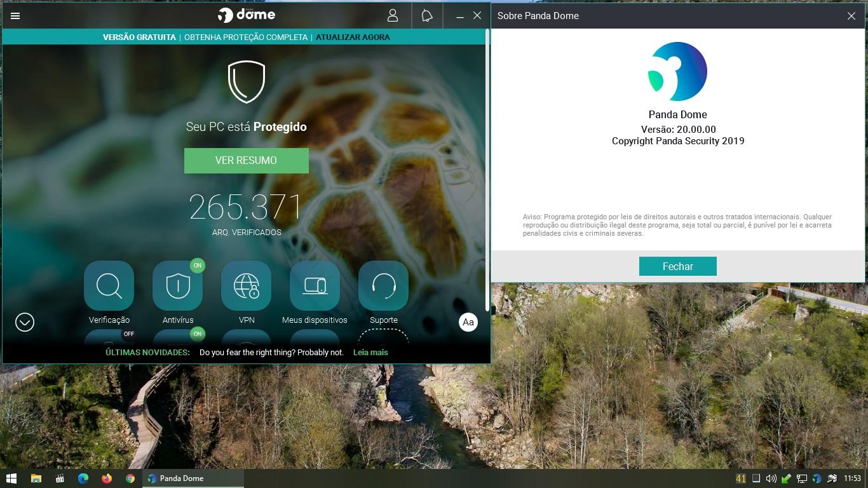Click the VERSÃO GRATUITA label
This screenshot has width=868, height=488.
139,37
